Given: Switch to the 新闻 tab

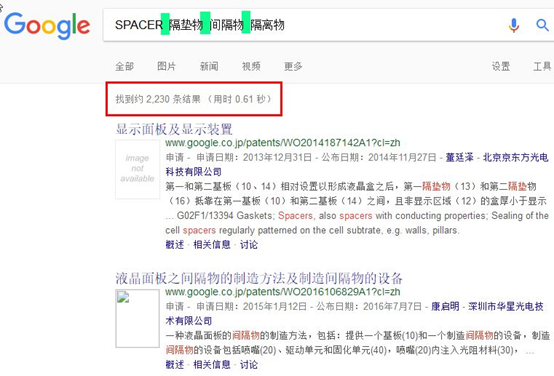Looking at the screenshot, I should coord(209,66).
